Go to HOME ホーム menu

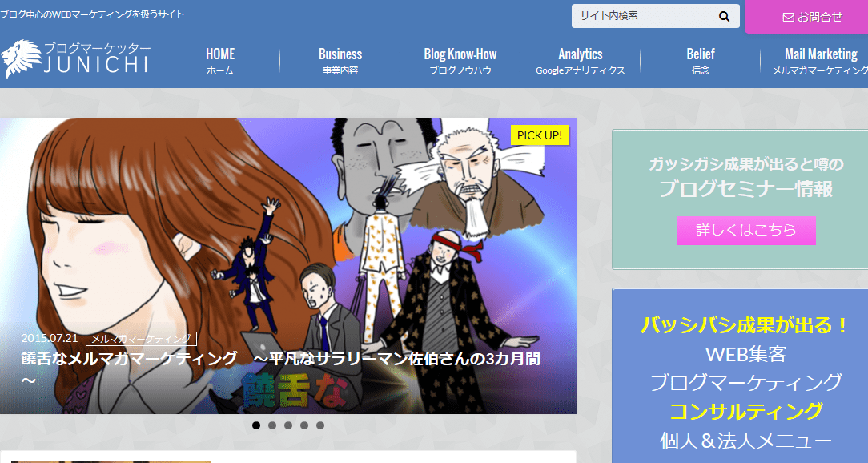(x=220, y=61)
